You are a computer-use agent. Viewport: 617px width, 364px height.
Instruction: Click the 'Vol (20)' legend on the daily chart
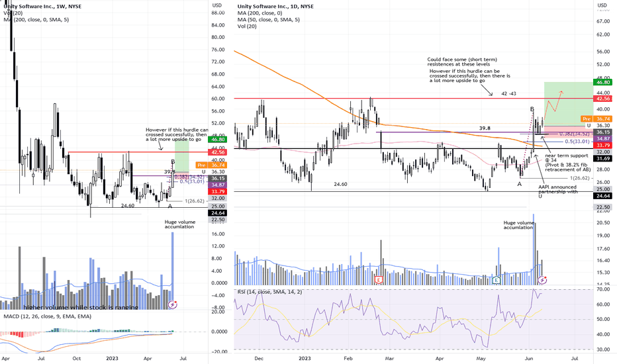point(247,26)
